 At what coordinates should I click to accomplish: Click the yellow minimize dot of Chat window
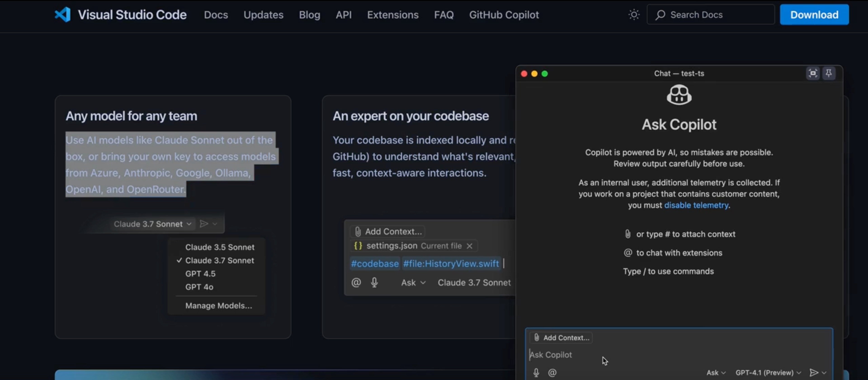click(x=534, y=74)
